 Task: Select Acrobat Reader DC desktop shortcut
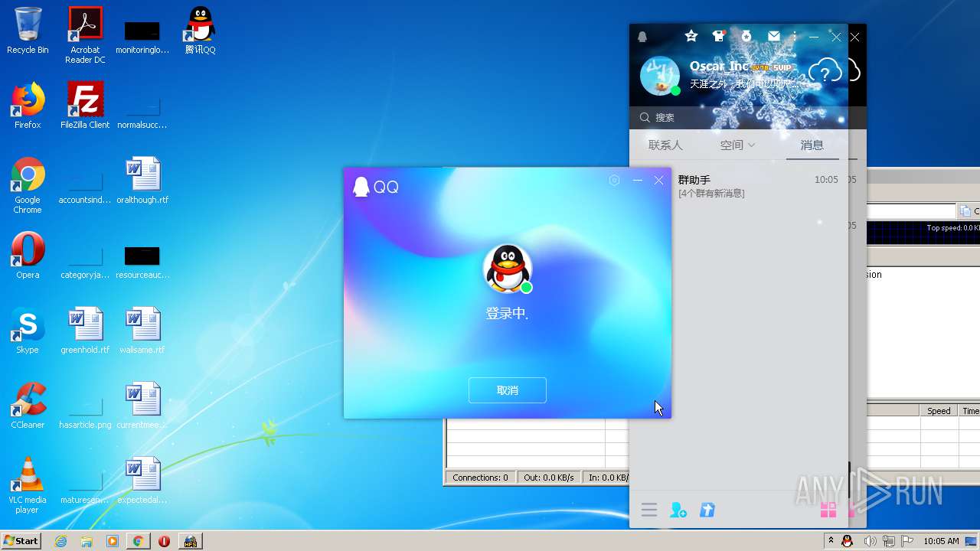pos(85,35)
